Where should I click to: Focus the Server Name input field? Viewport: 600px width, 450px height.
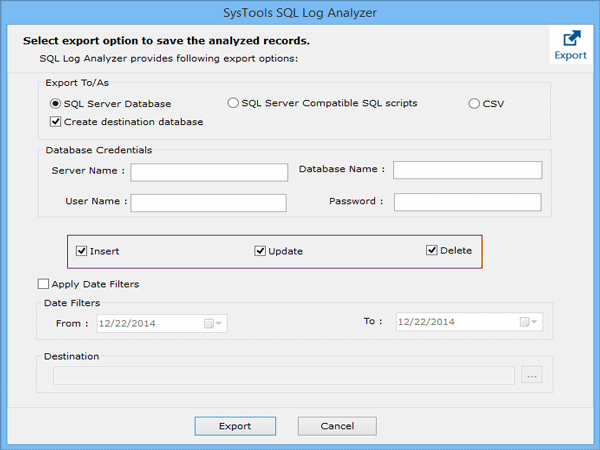(x=209, y=172)
